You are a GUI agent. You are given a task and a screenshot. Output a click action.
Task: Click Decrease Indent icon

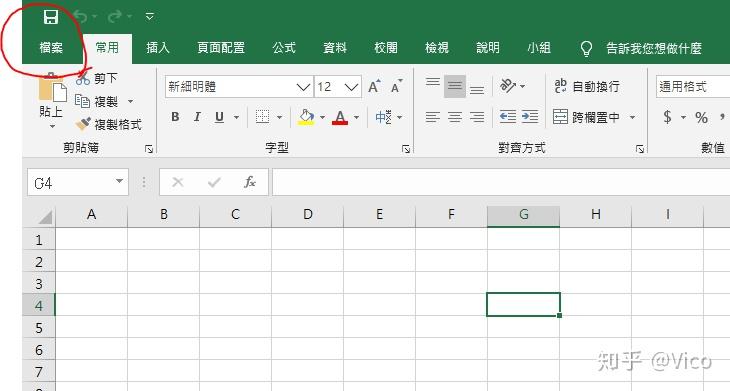click(508, 116)
